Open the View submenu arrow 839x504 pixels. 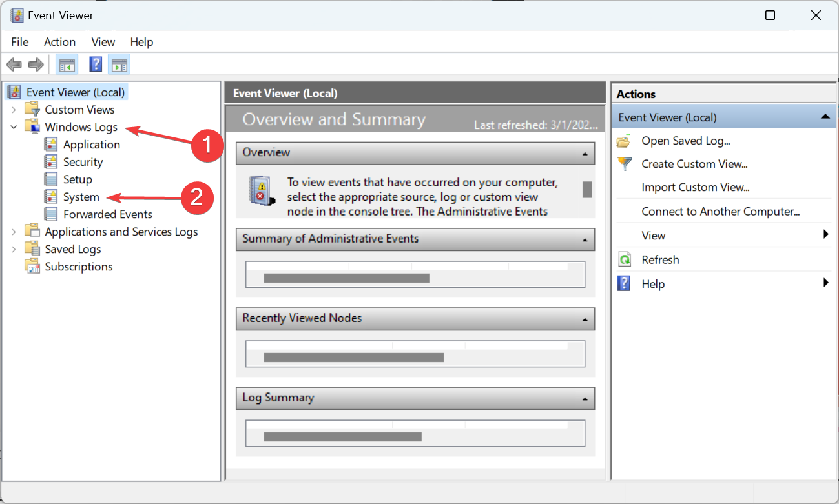point(826,235)
